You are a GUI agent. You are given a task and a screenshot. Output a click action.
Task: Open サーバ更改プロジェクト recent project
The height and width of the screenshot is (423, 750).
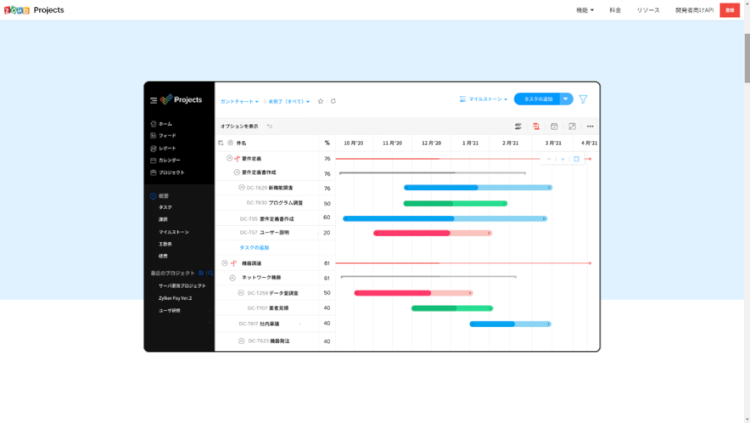(182, 286)
